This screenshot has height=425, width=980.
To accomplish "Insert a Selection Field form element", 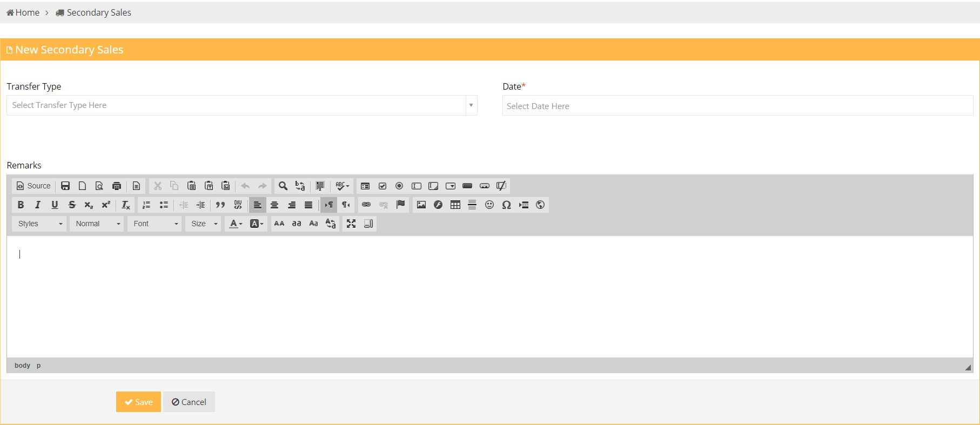I will (x=451, y=186).
